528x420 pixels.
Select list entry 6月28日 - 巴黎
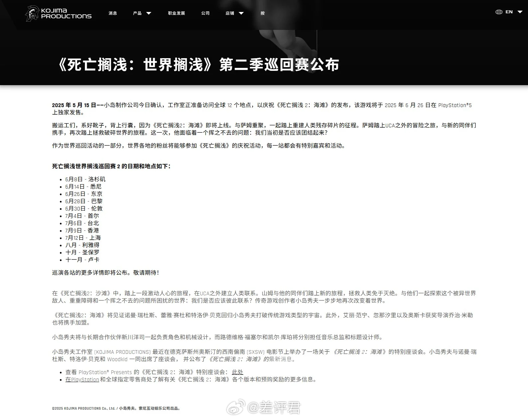84,201
